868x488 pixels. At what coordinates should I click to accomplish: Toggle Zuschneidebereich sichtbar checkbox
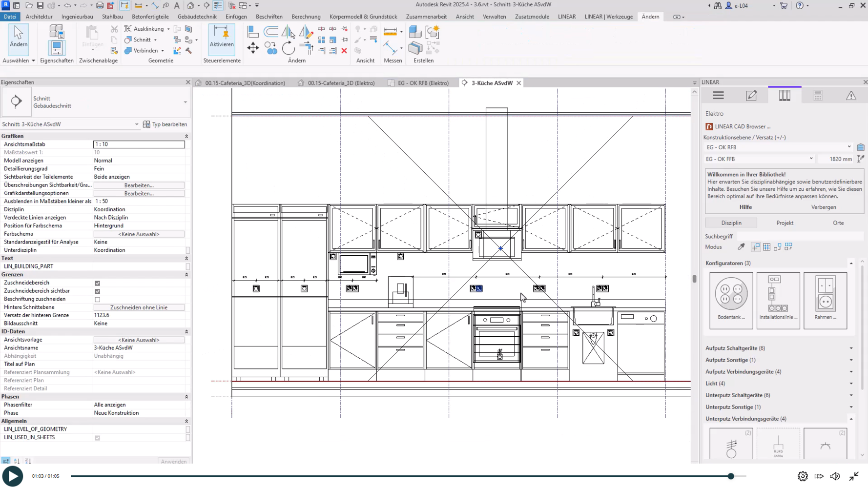point(98,291)
